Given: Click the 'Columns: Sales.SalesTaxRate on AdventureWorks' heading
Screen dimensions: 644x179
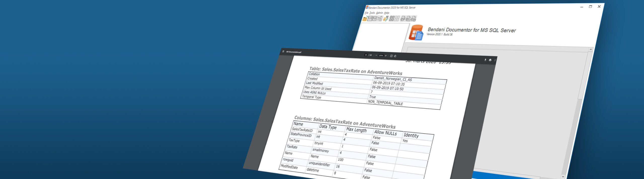Looking at the screenshot, I should coord(345,122).
